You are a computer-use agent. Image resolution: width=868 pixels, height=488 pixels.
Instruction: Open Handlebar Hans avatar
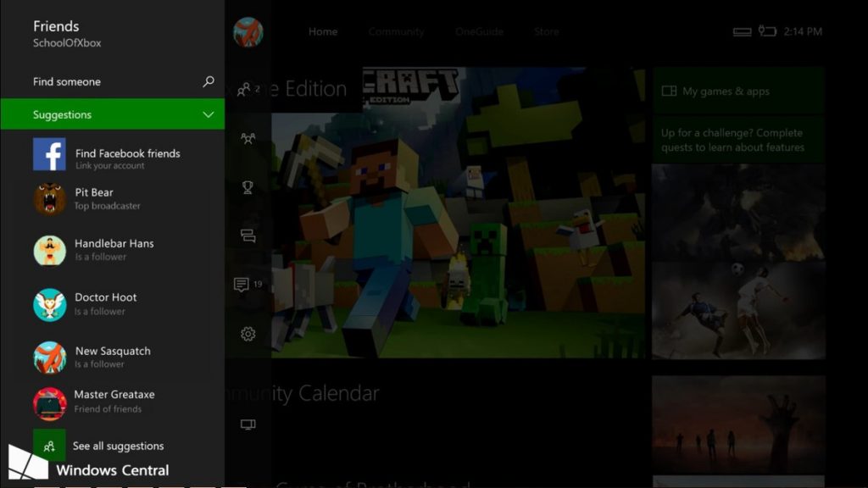pyautogui.click(x=49, y=250)
